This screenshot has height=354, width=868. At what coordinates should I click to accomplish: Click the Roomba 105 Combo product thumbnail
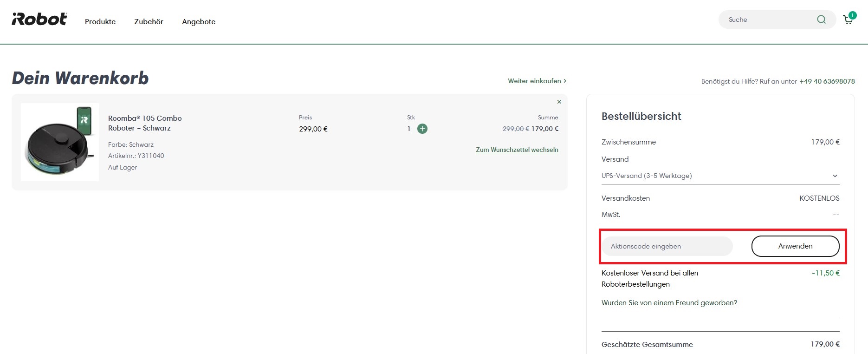(60, 142)
